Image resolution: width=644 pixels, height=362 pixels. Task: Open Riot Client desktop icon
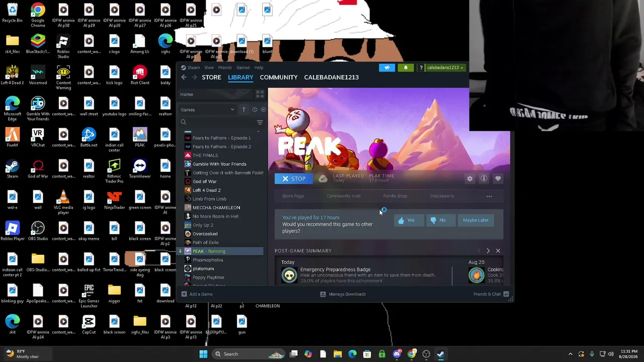(x=140, y=75)
